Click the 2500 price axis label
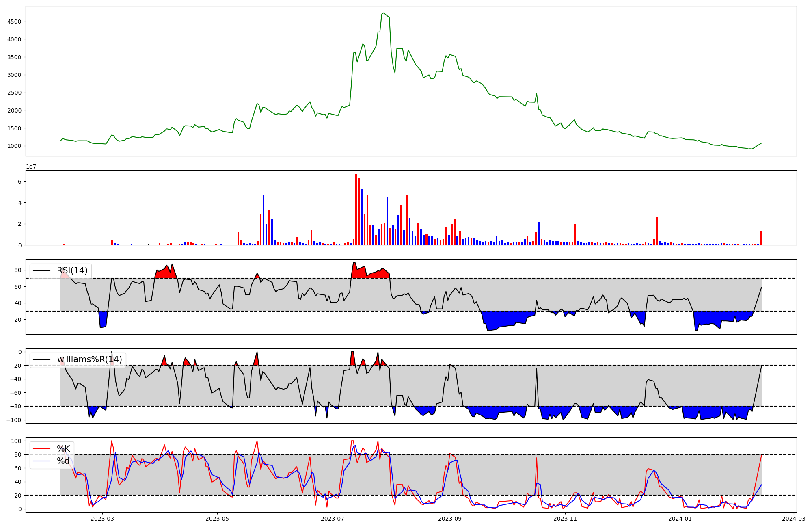This screenshot has width=812, height=528. [x=15, y=93]
